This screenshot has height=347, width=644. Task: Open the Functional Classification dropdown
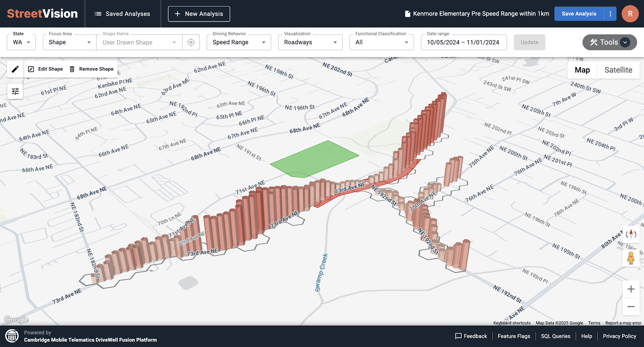click(381, 42)
